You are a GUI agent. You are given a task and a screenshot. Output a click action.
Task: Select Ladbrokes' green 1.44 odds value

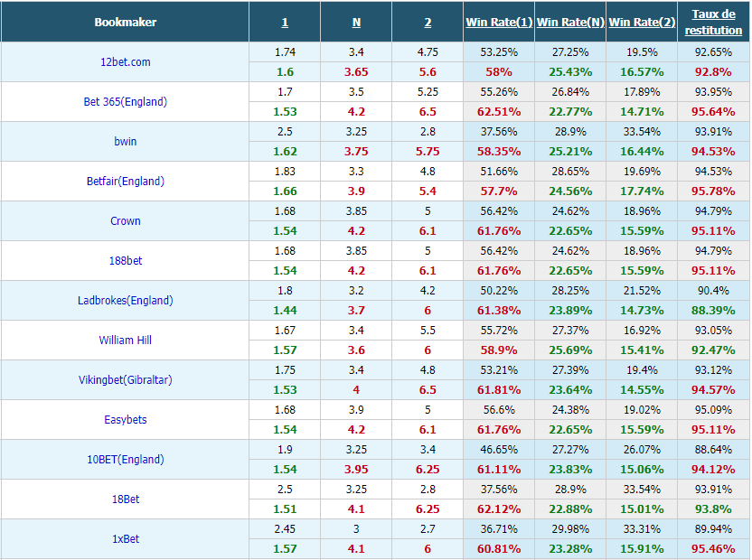pyautogui.click(x=285, y=311)
